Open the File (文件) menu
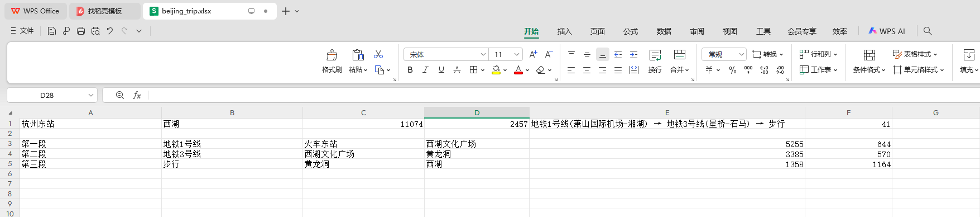 pyautogui.click(x=22, y=31)
